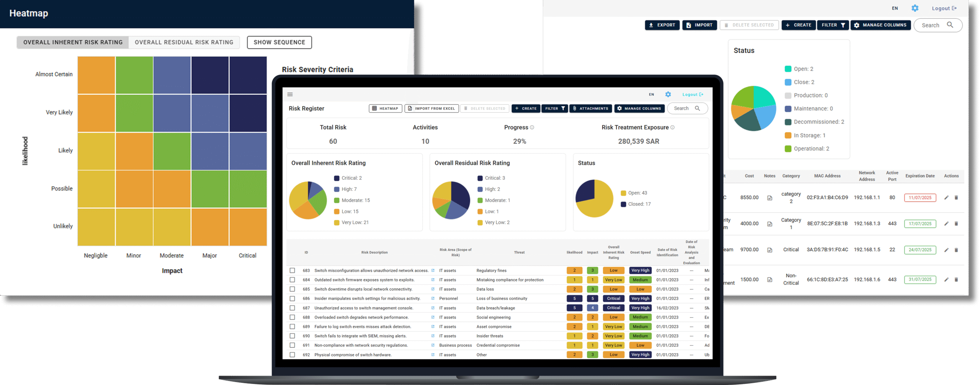980x385 pixels.
Task: Edit the asset with IP 192.168.1.6
Action: pos(946,279)
